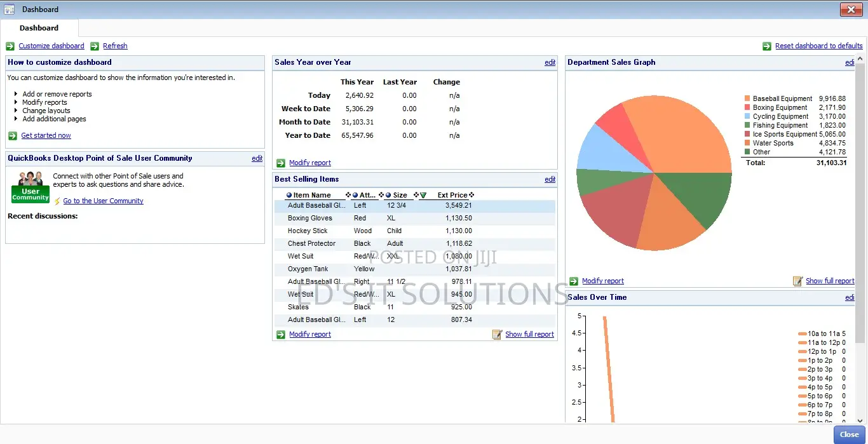Click notepad icon beside Best Selling Show full report
The height and width of the screenshot is (444, 868).
497,334
